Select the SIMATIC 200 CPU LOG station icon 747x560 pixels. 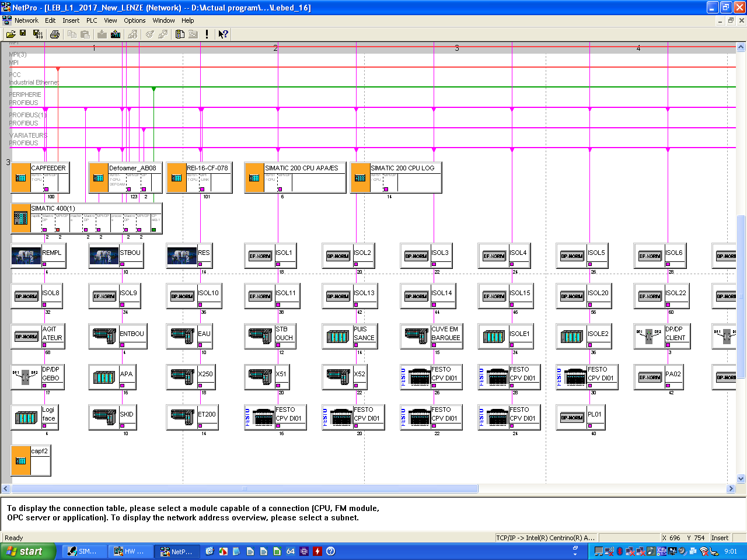click(x=360, y=178)
